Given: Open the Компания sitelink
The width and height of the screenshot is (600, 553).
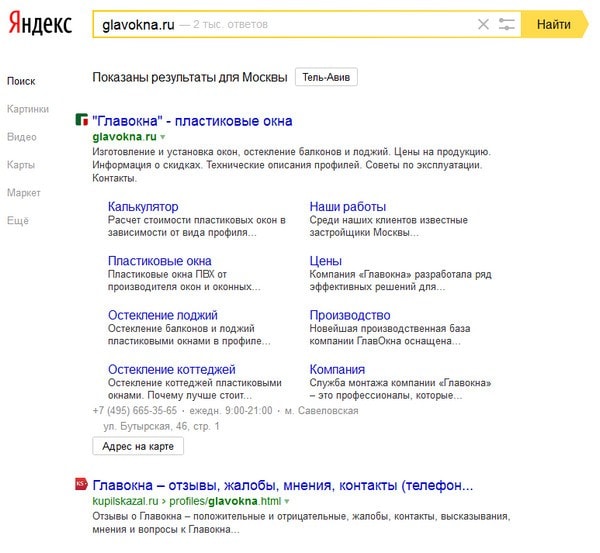Looking at the screenshot, I should click(337, 370).
